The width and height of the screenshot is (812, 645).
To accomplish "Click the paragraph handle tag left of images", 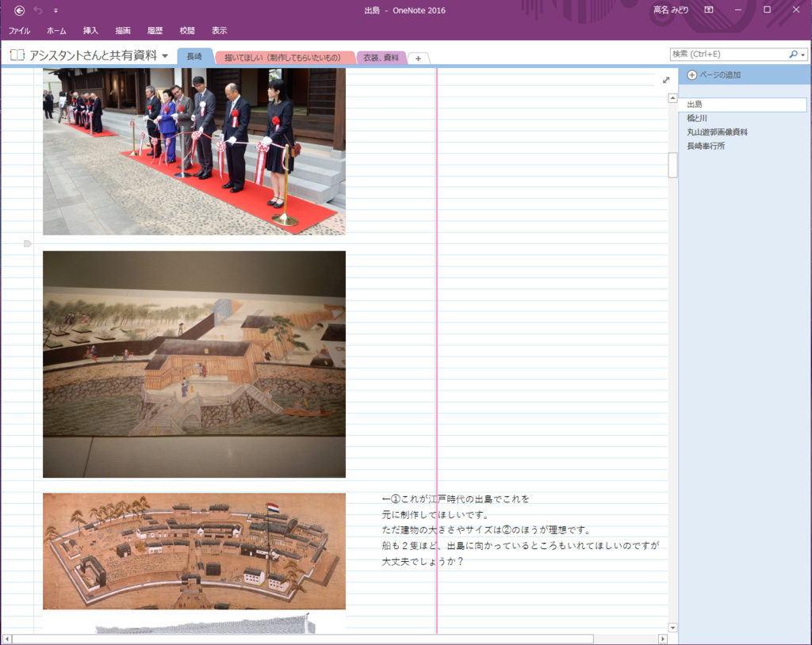I will [x=28, y=244].
